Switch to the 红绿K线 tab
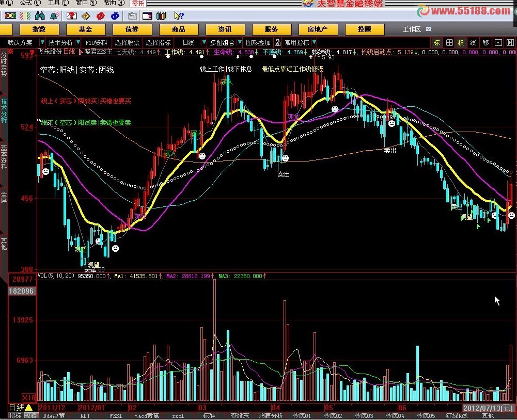 (457, 416)
